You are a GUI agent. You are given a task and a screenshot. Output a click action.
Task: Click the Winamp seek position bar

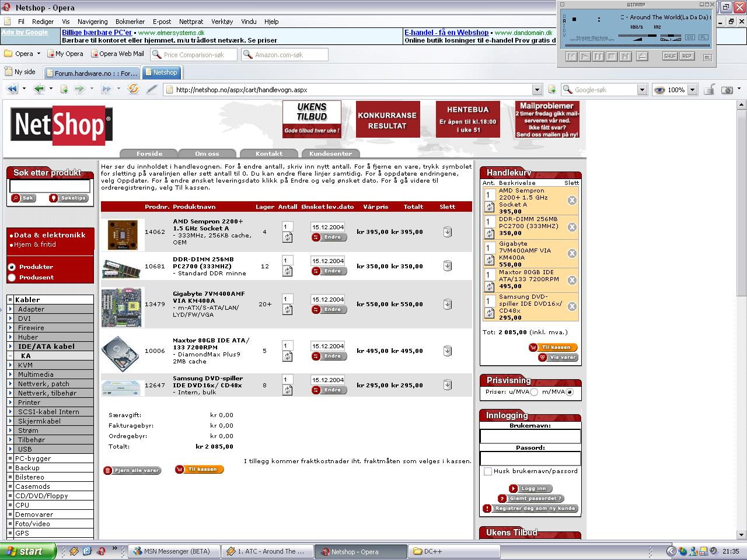tap(637, 45)
